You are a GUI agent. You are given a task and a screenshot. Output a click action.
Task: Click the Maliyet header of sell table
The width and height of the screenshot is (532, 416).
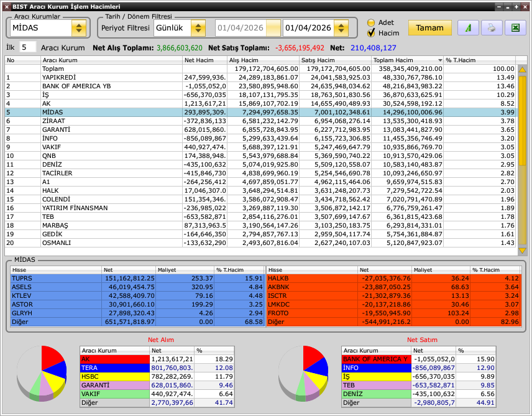(441, 270)
